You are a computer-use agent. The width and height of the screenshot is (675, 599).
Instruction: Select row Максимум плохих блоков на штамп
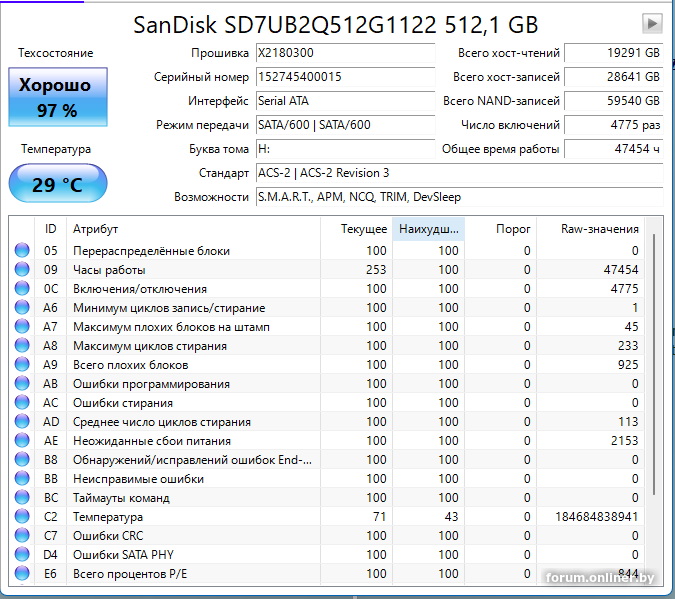(x=326, y=326)
